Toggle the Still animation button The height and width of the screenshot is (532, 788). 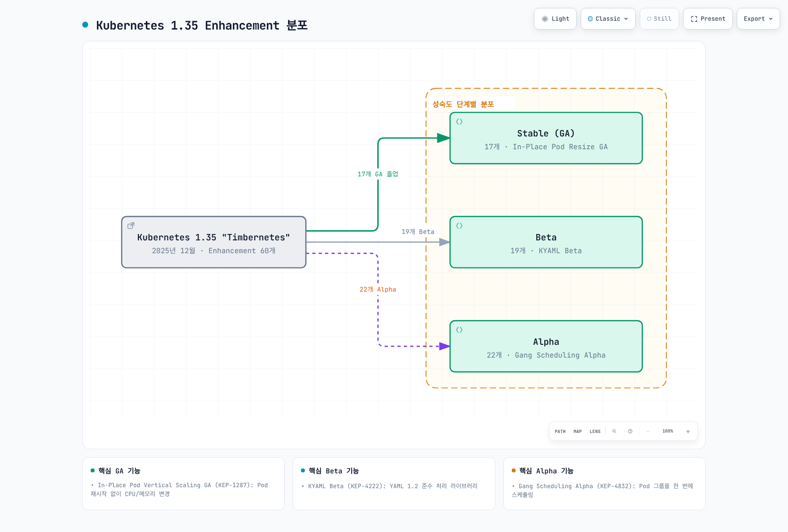coord(659,19)
